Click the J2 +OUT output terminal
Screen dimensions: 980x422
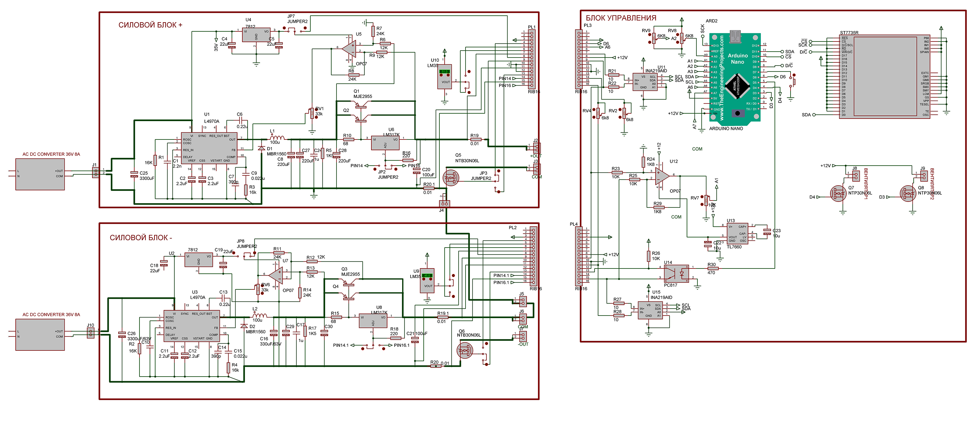click(536, 148)
